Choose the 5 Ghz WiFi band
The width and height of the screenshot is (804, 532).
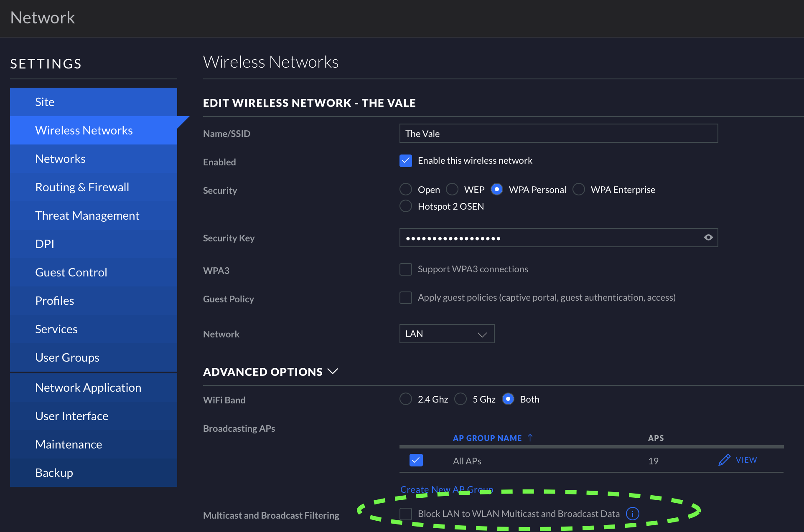461,399
